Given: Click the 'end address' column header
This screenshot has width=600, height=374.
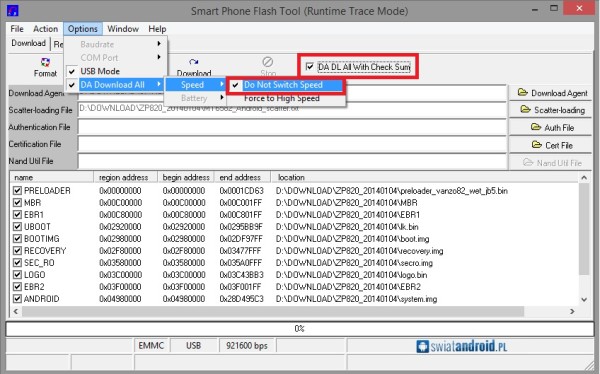Looking at the screenshot, I should coord(242,177).
